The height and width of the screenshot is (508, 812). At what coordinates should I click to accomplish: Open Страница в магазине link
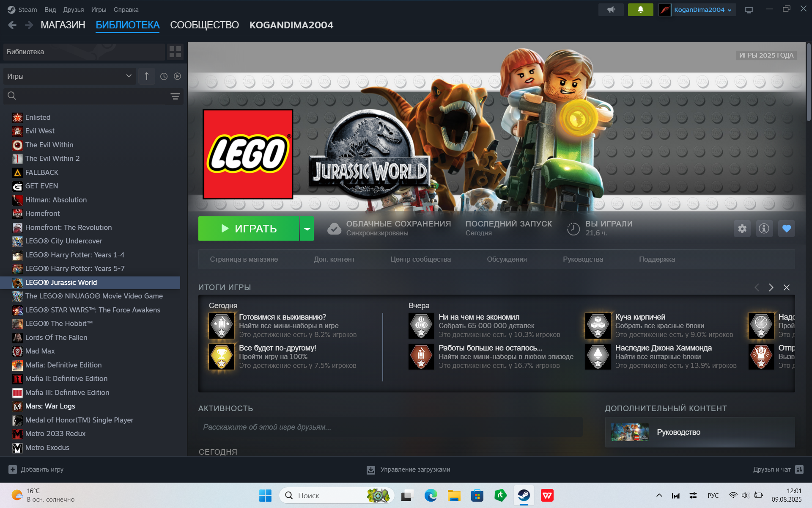pyautogui.click(x=244, y=260)
